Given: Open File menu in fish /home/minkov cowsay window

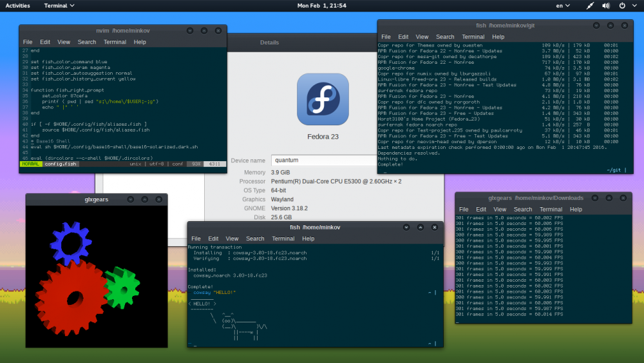Looking at the screenshot, I should [x=196, y=239].
